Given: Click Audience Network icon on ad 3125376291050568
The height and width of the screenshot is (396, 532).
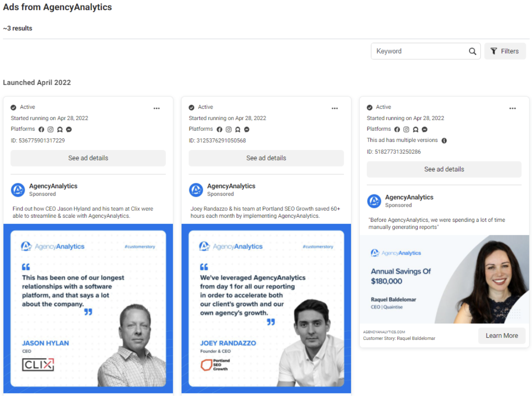Looking at the screenshot, I should (238, 129).
